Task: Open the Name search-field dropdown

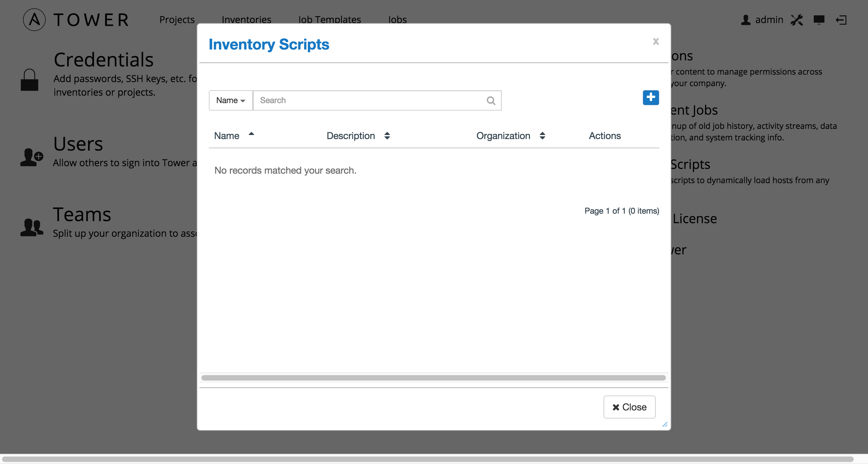Action: [x=231, y=100]
